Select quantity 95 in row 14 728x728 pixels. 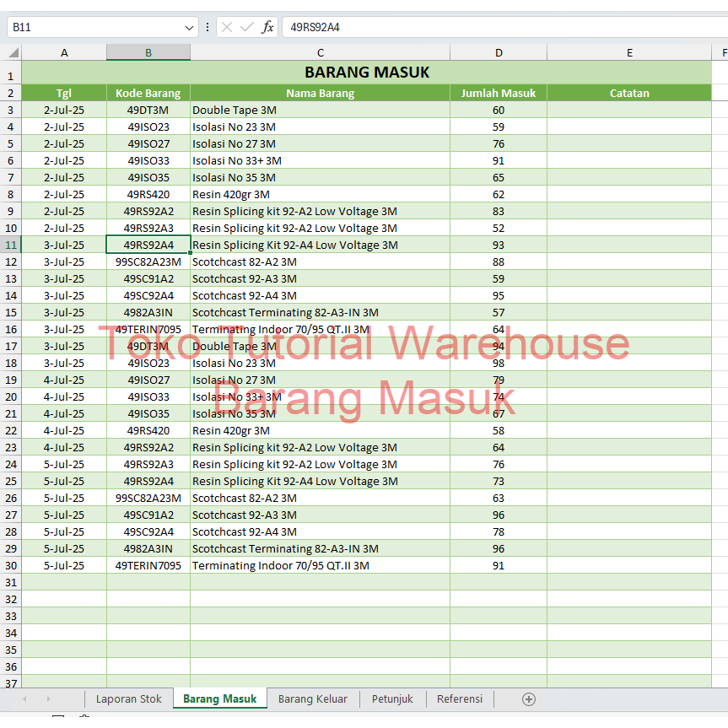499,295
